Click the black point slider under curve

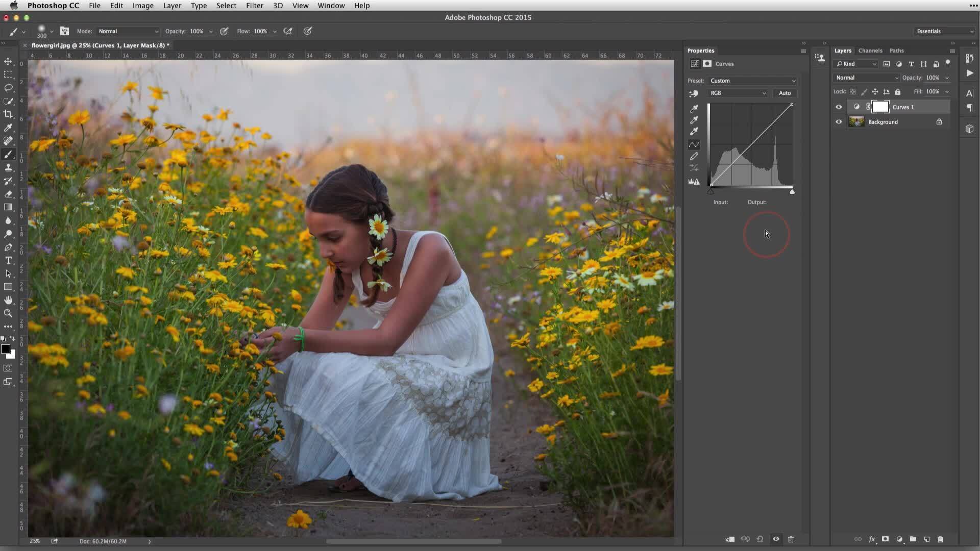pos(710,192)
